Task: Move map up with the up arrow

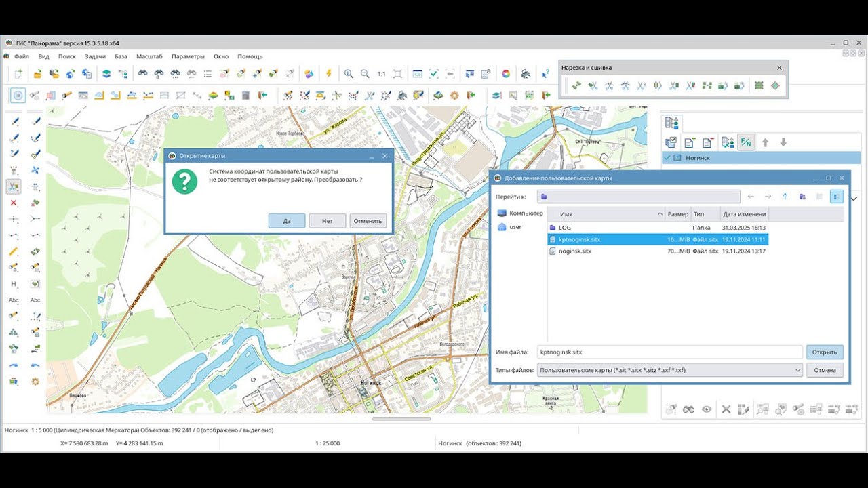Action: click(x=766, y=142)
